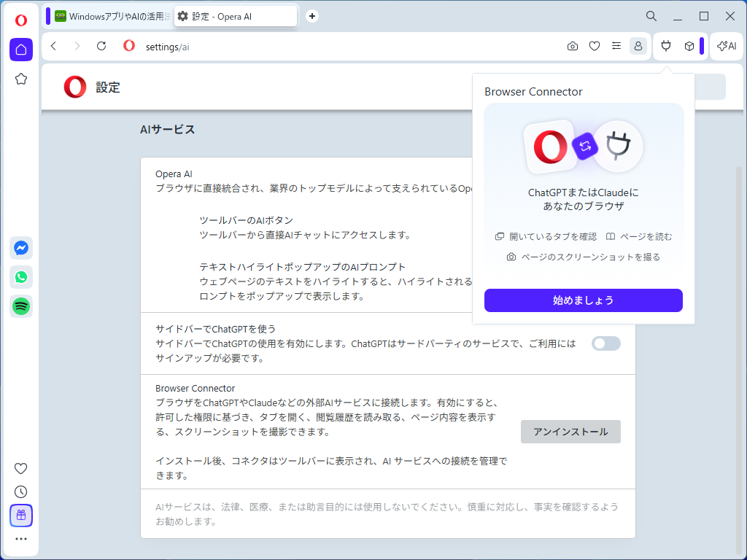Open extensions via the cube icon
This screenshot has height=560, width=747.
689,46
